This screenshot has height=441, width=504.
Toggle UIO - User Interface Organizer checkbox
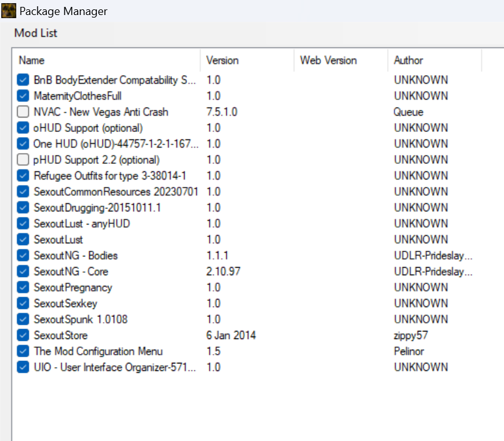(x=23, y=367)
